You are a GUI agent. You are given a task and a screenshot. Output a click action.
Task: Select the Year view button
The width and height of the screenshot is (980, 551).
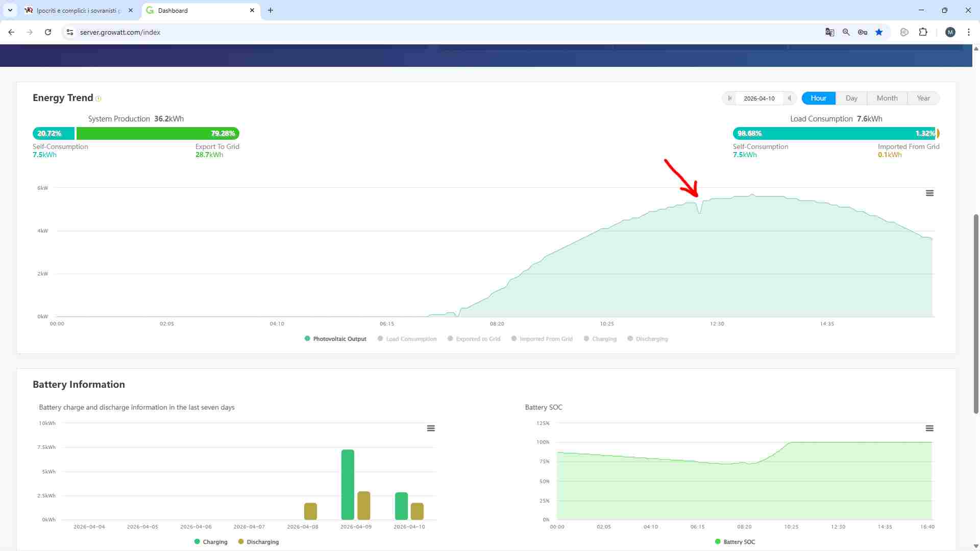pyautogui.click(x=923, y=98)
